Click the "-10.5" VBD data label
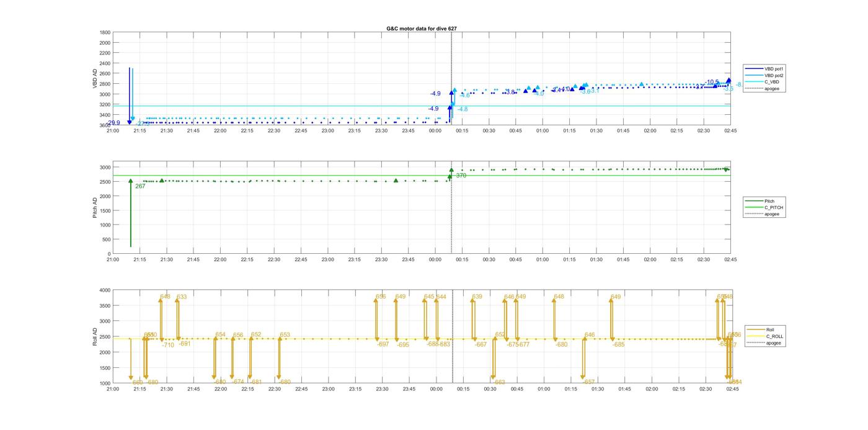This screenshot has width=868, height=430. pos(712,82)
